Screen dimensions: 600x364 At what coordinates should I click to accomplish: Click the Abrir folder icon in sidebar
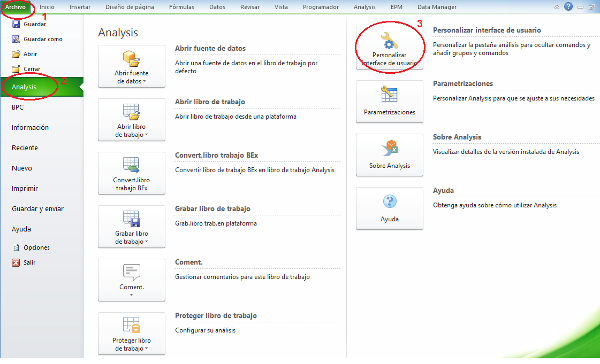pyautogui.click(x=16, y=54)
